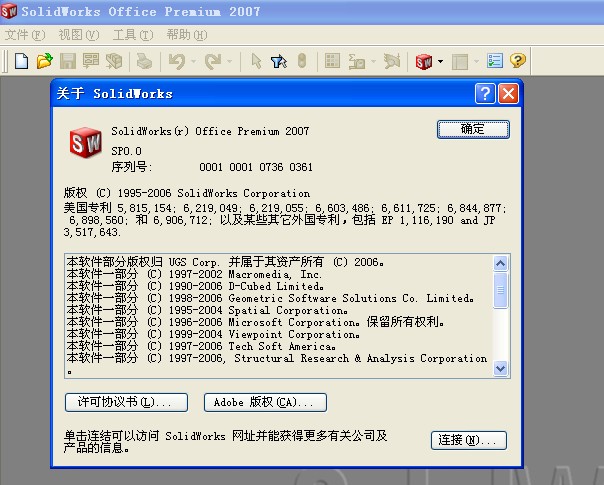Click the D-Cubed Limited copyright line

tap(195, 286)
